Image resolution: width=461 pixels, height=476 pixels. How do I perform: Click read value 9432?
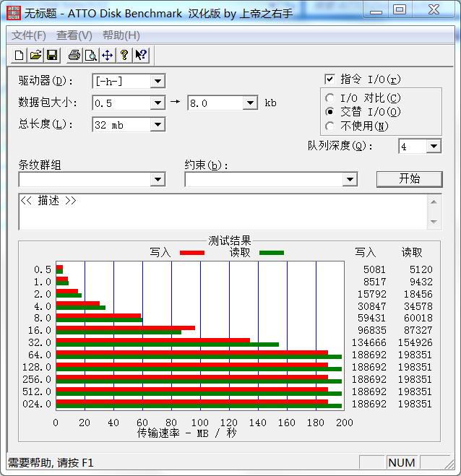tap(421, 282)
